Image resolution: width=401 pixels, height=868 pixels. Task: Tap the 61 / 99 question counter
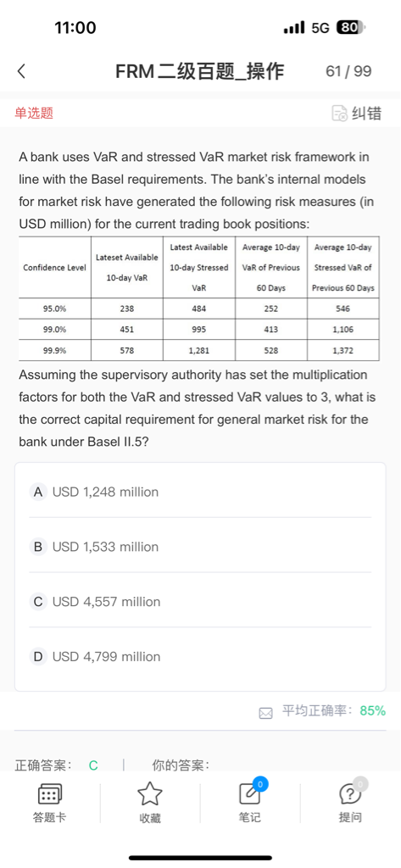(348, 71)
